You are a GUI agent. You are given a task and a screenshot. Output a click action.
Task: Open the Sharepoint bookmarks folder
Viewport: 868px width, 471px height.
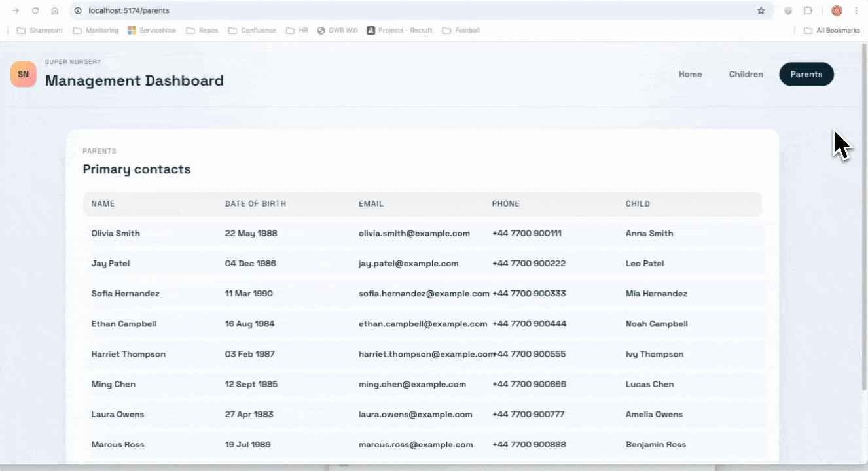tap(39, 30)
